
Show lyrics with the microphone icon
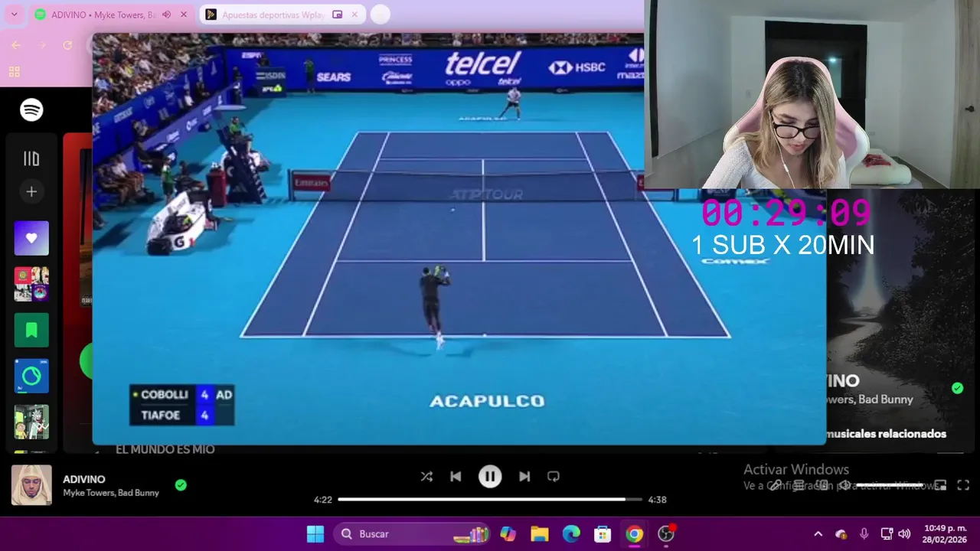[x=776, y=485]
